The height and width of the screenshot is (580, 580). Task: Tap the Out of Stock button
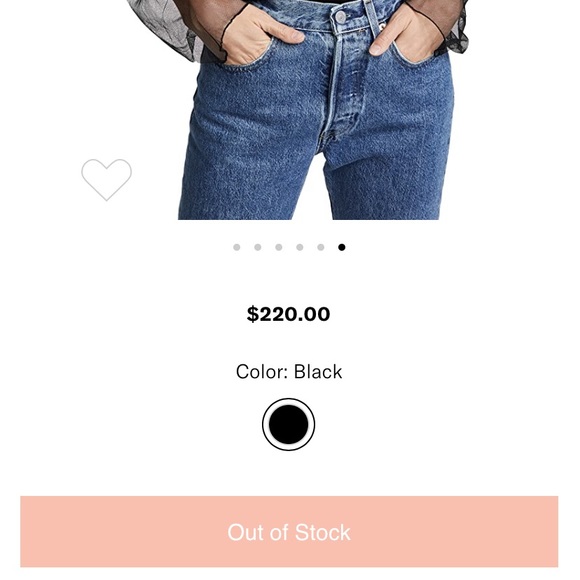pyautogui.click(x=289, y=532)
